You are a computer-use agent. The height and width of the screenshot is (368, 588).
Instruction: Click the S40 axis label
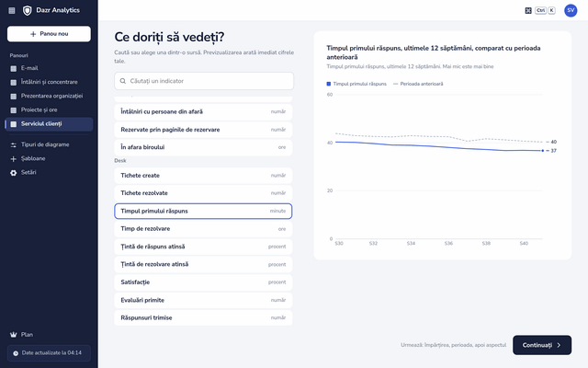pyautogui.click(x=524, y=244)
